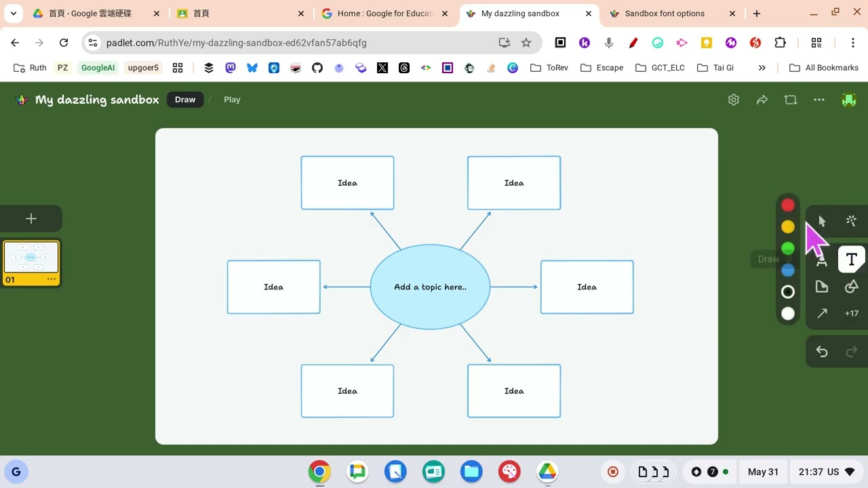The width and height of the screenshot is (868, 488).
Task: Open the GoogleAI bookmark
Action: (98, 68)
